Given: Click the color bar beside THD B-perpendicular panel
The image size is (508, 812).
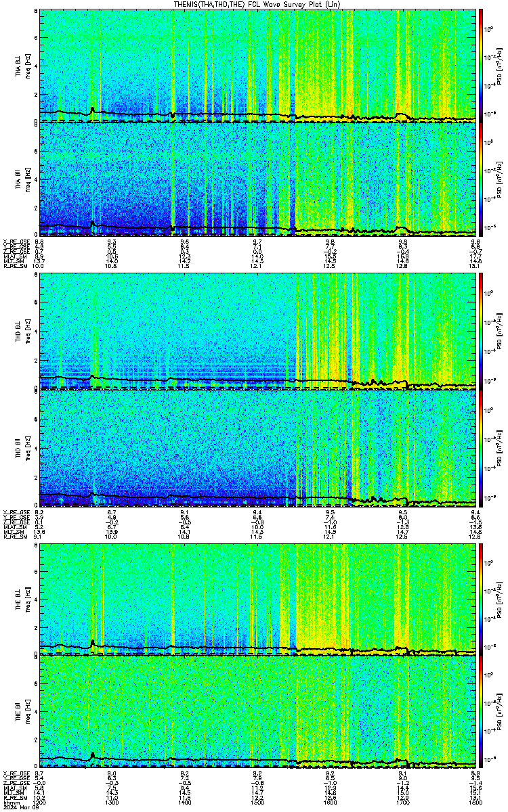Looking at the screenshot, I should [x=481, y=332].
